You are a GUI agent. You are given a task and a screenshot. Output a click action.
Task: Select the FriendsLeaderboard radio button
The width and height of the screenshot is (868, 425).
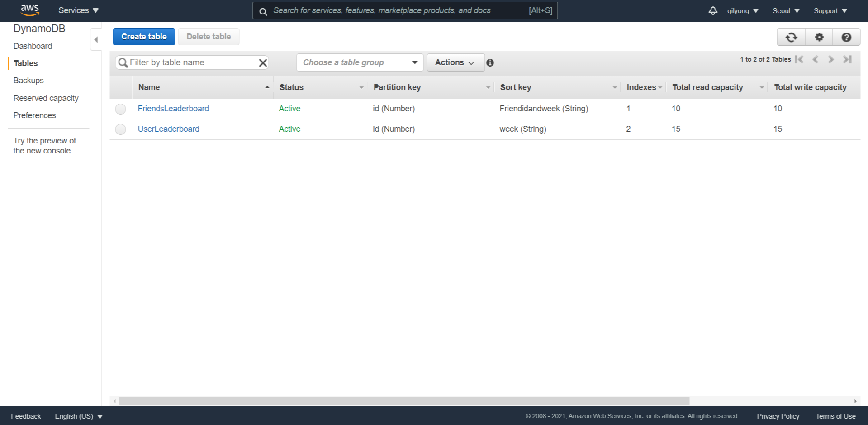click(120, 109)
